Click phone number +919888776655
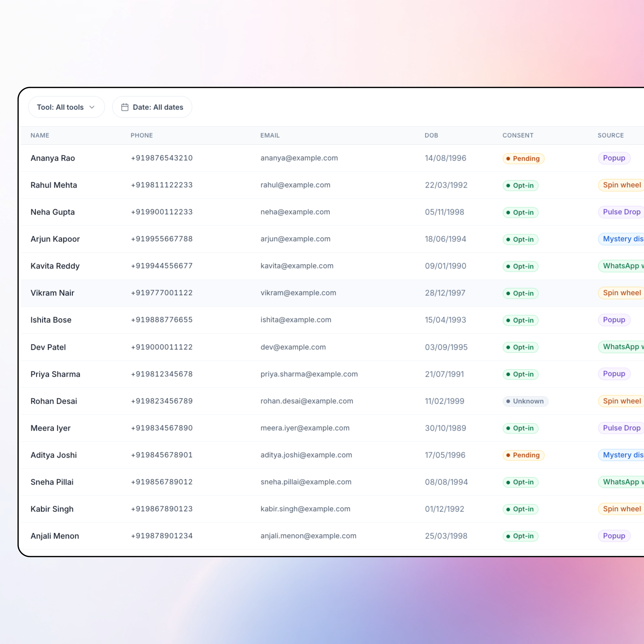 click(162, 320)
